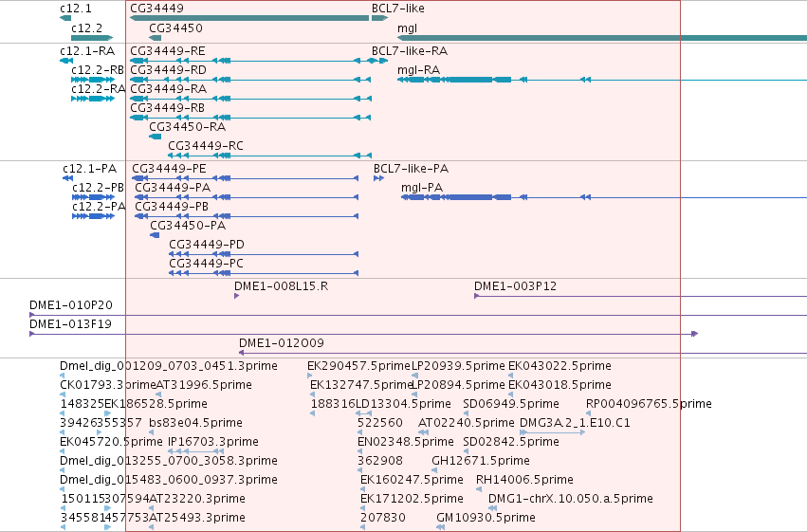Click the EK043018.5prime EST label

click(x=559, y=385)
